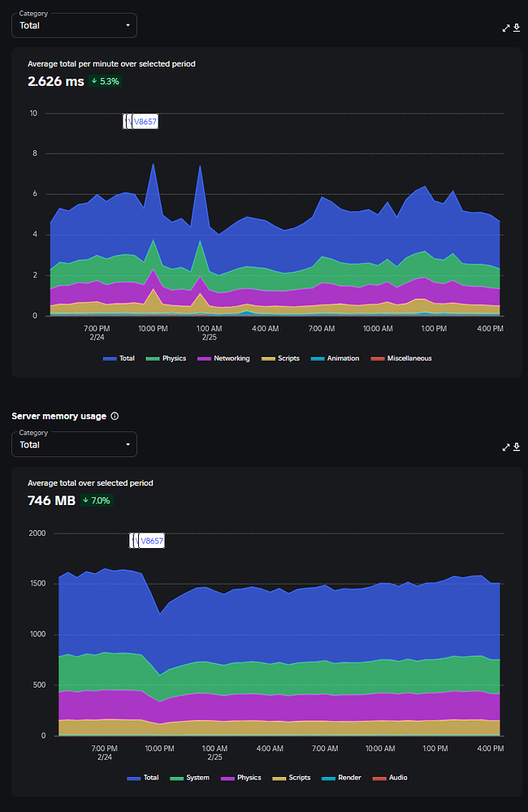Screen dimensions: 528x812
Task: Open the top Category dropdown
Action: [x=74, y=25]
